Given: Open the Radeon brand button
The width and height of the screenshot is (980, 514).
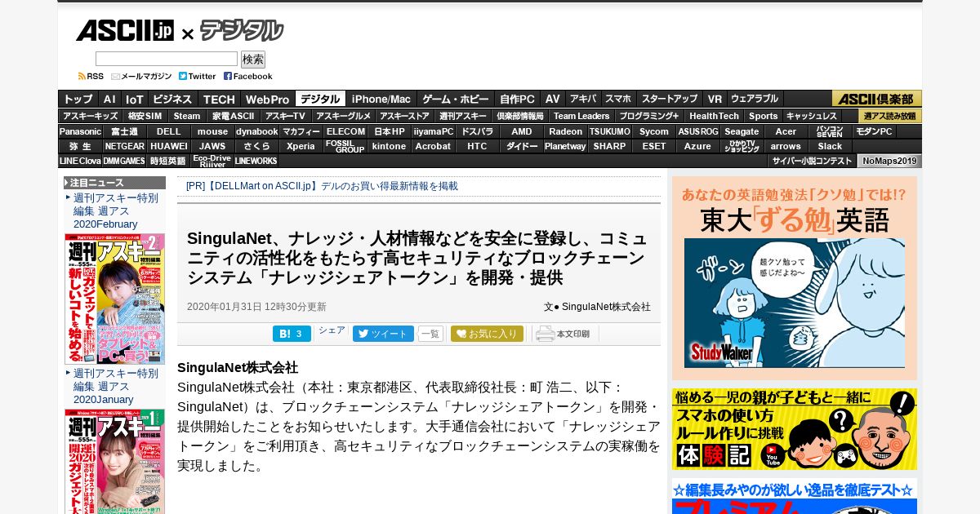Looking at the screenshot, I should point(566,131).
